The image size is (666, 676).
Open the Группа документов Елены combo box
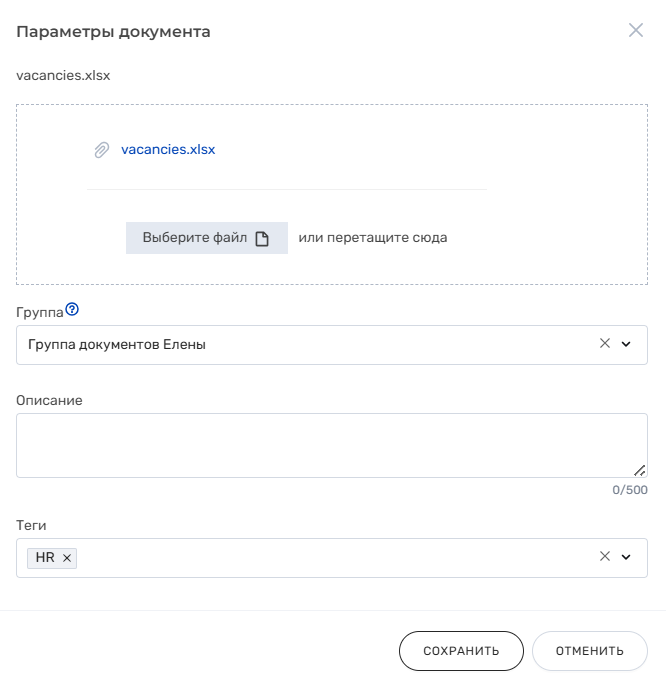300,344
